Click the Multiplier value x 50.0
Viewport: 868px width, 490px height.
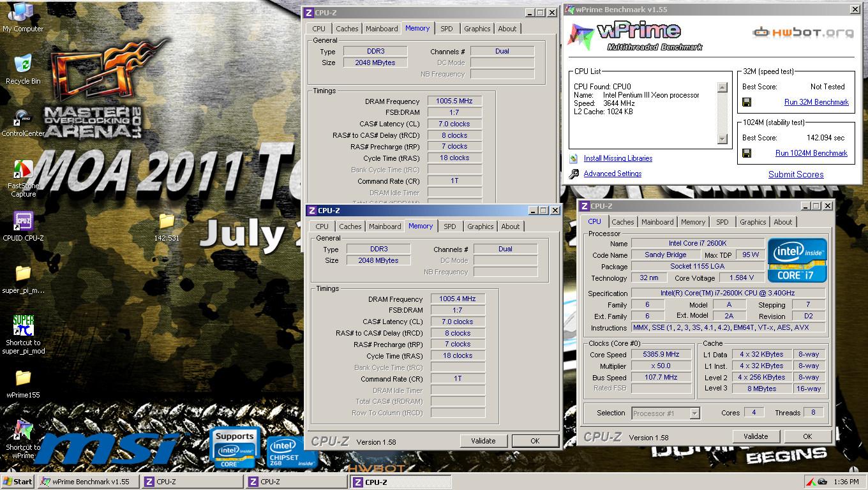click(x=661, y=366)
